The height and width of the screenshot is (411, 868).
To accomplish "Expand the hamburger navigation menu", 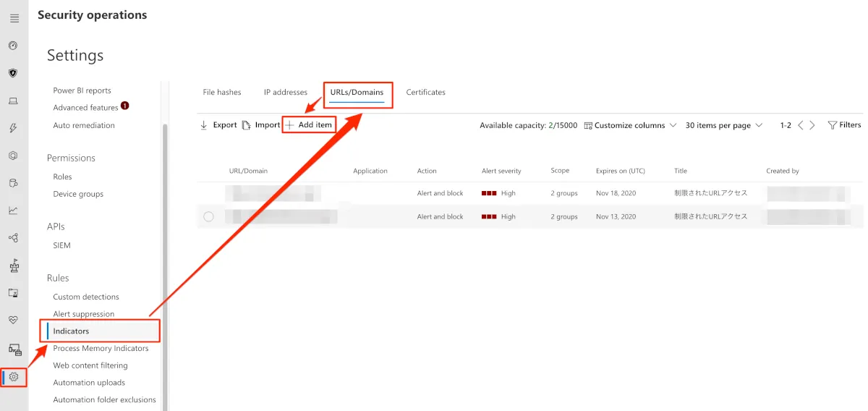I will click(14, 18).
